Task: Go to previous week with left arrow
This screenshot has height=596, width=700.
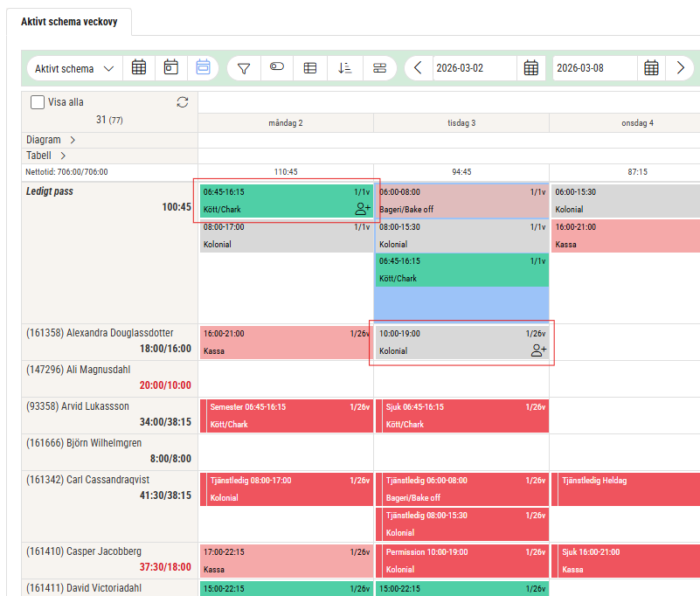Action: tap(418, 68)
